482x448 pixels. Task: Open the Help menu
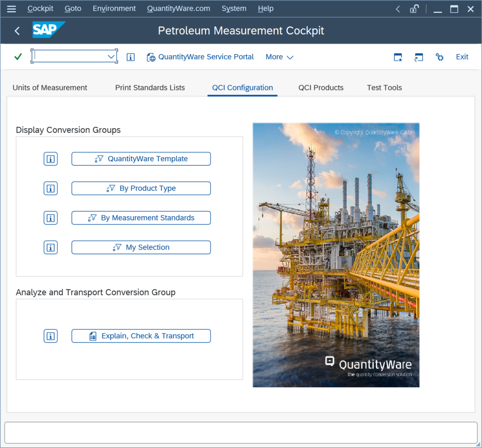(x=265, y=8)
